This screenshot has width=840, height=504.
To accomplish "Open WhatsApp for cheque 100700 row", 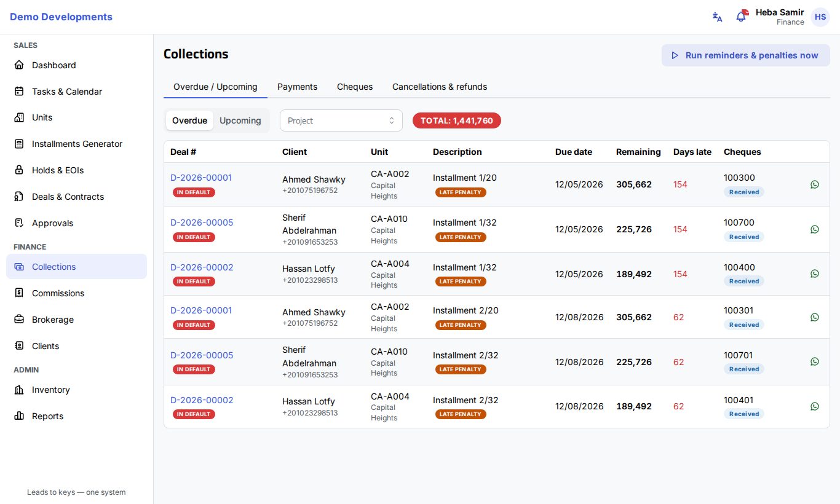I will [815, 229].
